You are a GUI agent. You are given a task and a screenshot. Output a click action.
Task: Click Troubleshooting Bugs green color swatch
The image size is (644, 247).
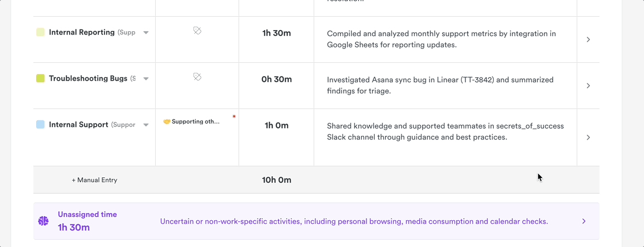click(x=40, y=78)
